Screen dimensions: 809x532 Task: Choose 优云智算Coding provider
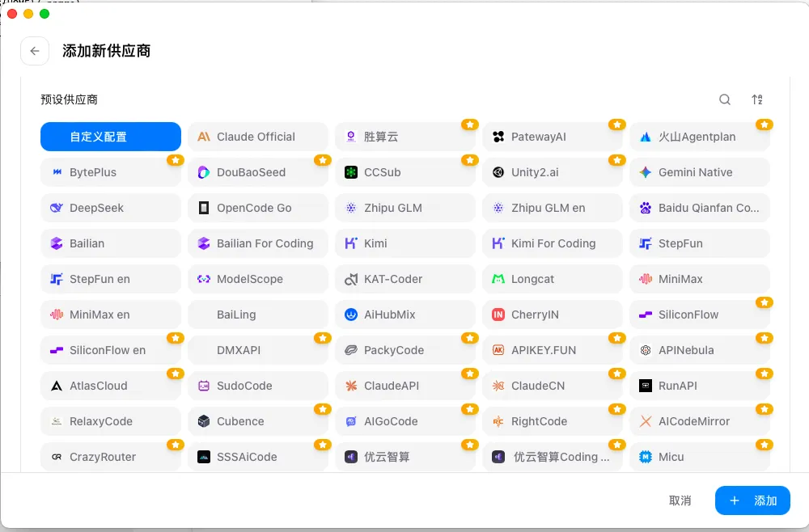click(x=553, y=457)
